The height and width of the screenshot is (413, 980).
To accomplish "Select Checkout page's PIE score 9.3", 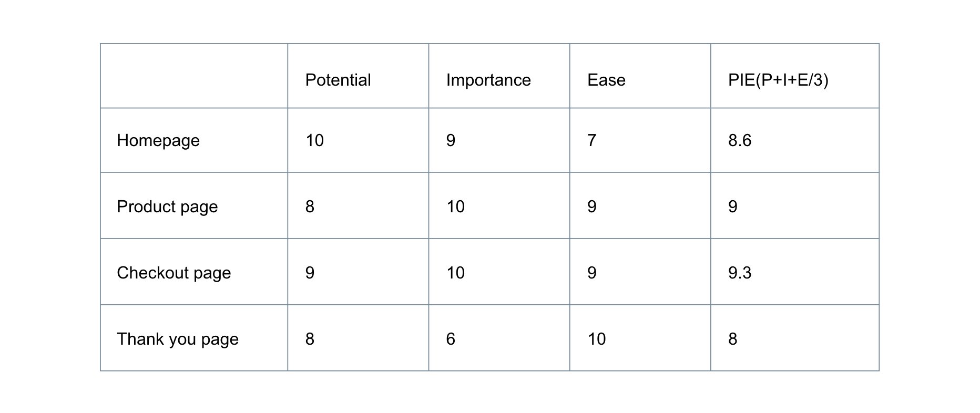I will 740,273.
